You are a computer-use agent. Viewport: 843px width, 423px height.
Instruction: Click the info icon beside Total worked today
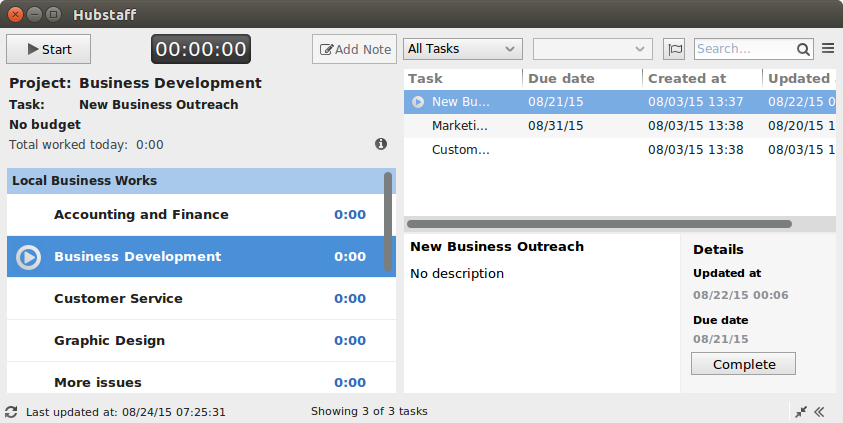click(381, 144)
